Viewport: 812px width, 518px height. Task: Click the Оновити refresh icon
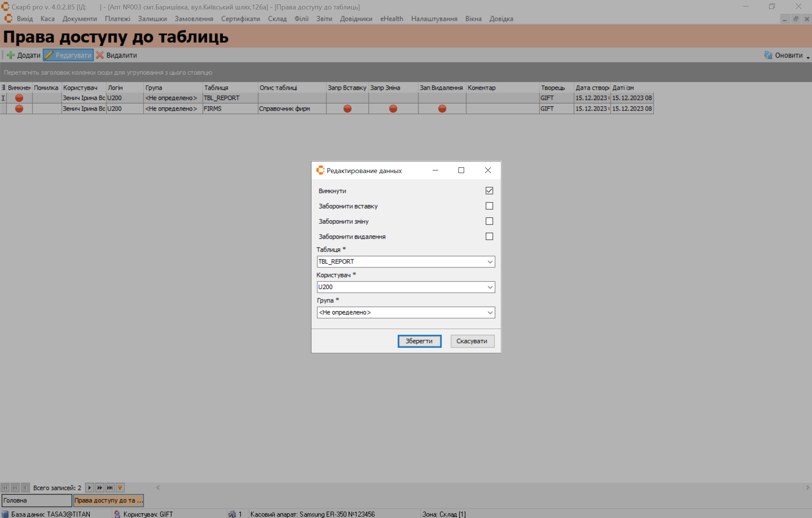click(x=768, y=55)
